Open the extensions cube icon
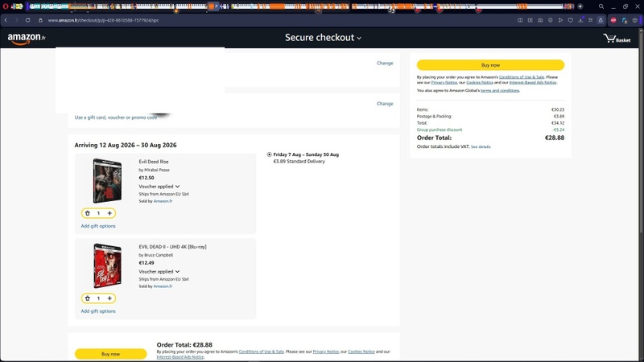Viewport: 644px width, 362px height. click(635, 20)
